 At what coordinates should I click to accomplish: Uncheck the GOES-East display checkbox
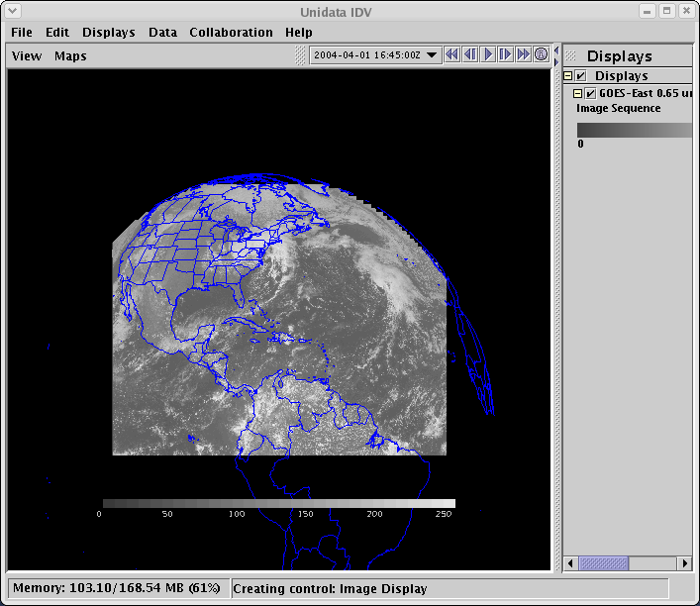(591, 93)
